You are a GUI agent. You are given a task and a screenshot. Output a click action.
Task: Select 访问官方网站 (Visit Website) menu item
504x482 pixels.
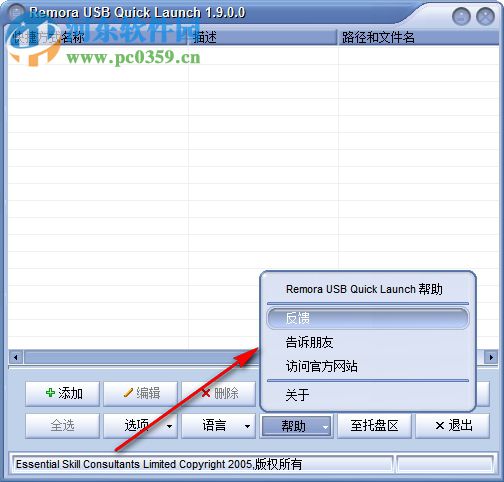[x=368, y=366]
